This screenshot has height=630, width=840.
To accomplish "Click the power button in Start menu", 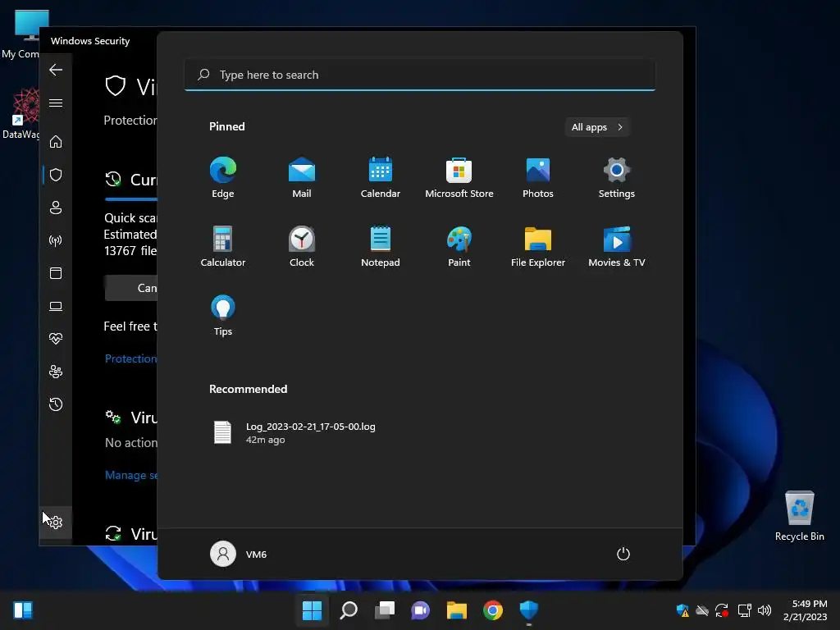I will (623, 554).
